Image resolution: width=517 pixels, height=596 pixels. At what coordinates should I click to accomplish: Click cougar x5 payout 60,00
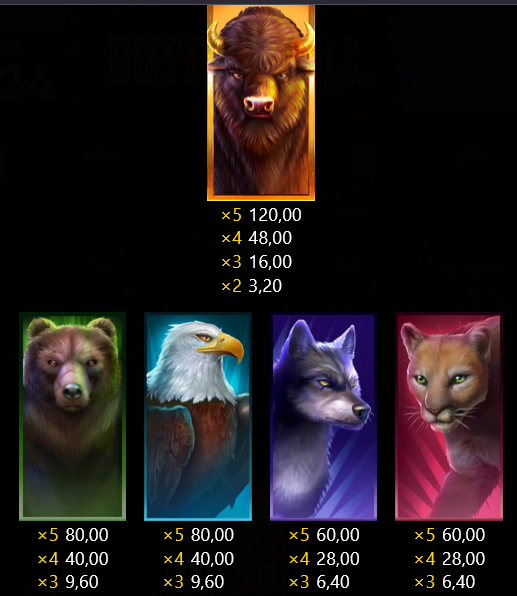pyautogui.click(x=450, y=535)
